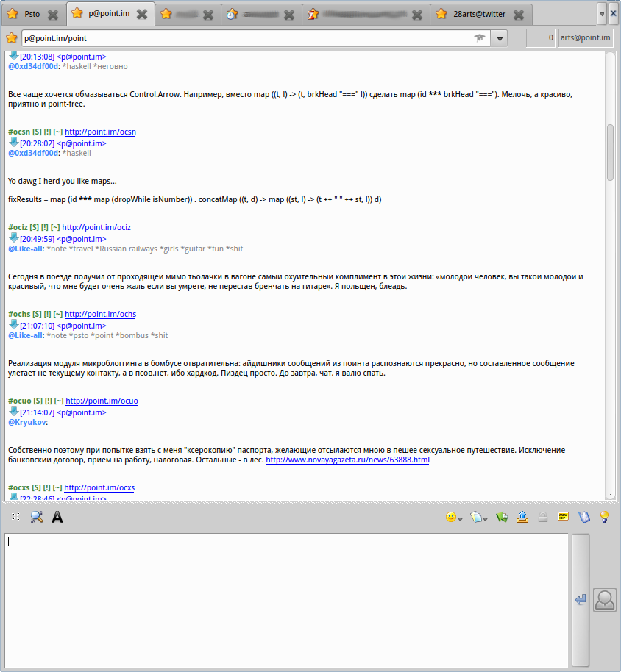
Task: Open the font formatting 'A' tool
Action: click(57, 518)
